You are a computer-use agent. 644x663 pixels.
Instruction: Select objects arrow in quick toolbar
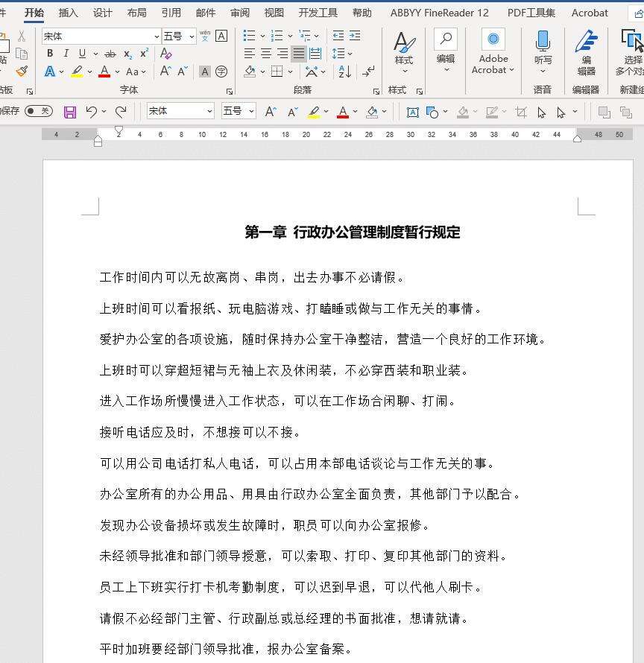[541, 112]
